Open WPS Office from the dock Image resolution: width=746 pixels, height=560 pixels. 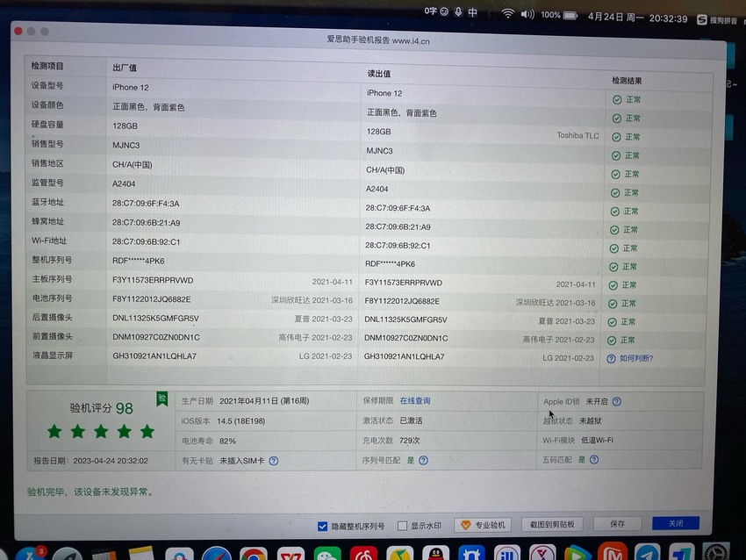click(291, 554)
